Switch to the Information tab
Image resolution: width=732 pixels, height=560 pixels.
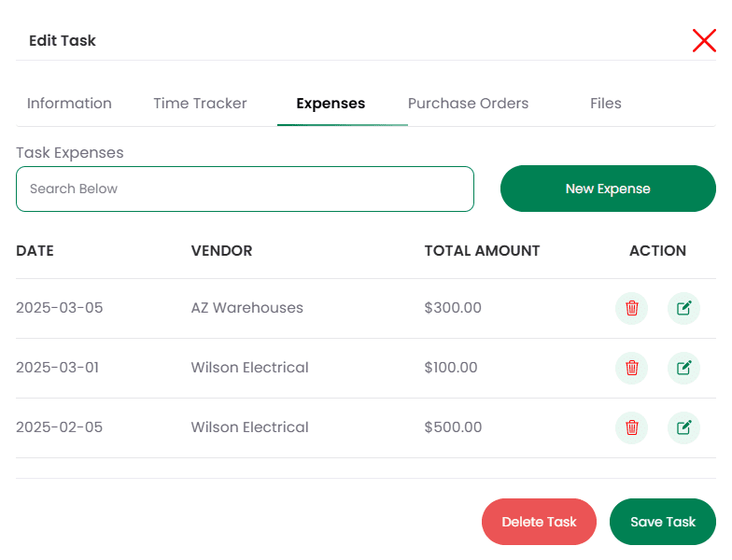69,103
